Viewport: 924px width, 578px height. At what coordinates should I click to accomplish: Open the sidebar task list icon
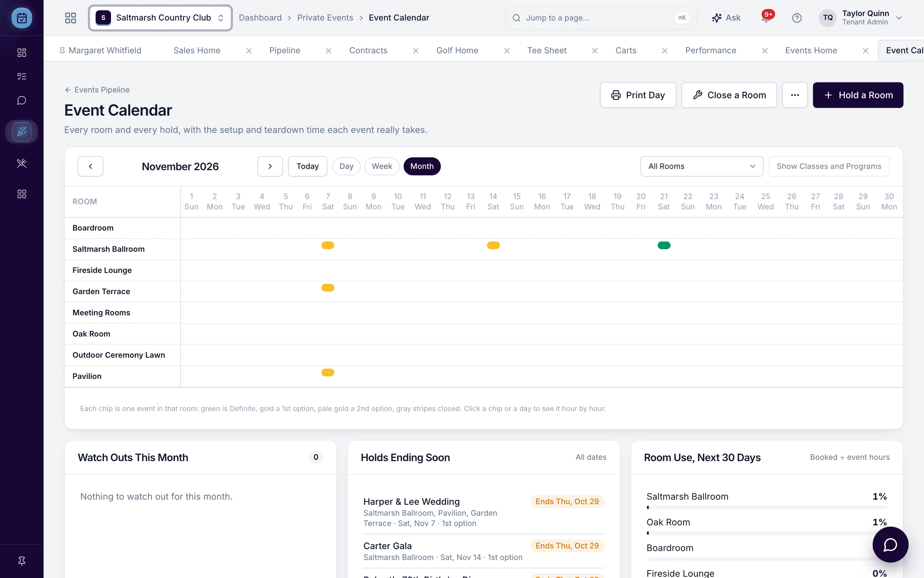coord(22,76)
